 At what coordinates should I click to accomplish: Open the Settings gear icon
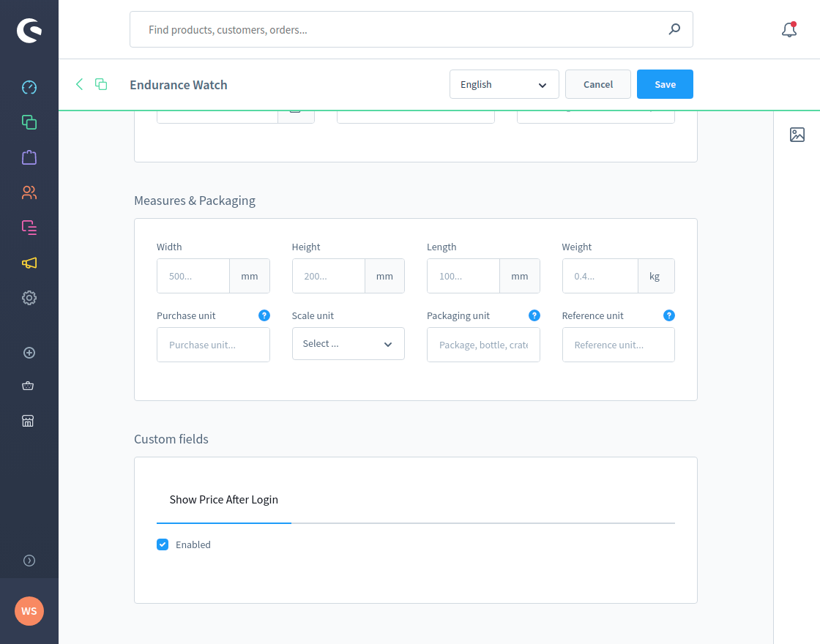tap(29, 298)
